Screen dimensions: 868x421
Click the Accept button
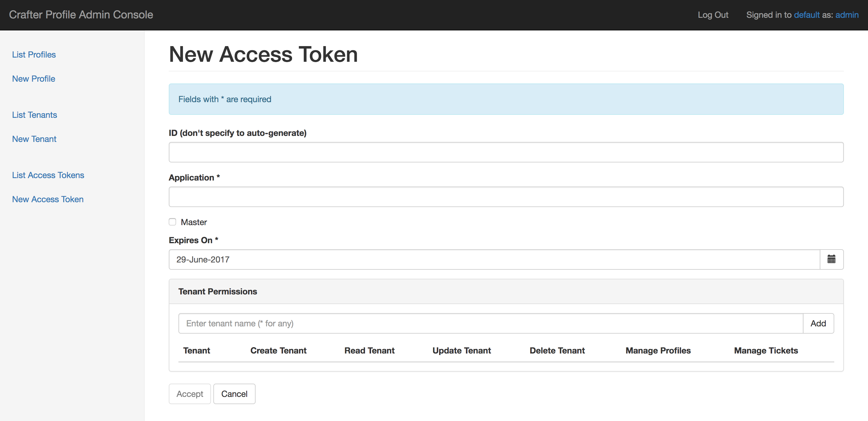[x=190, y=394]
